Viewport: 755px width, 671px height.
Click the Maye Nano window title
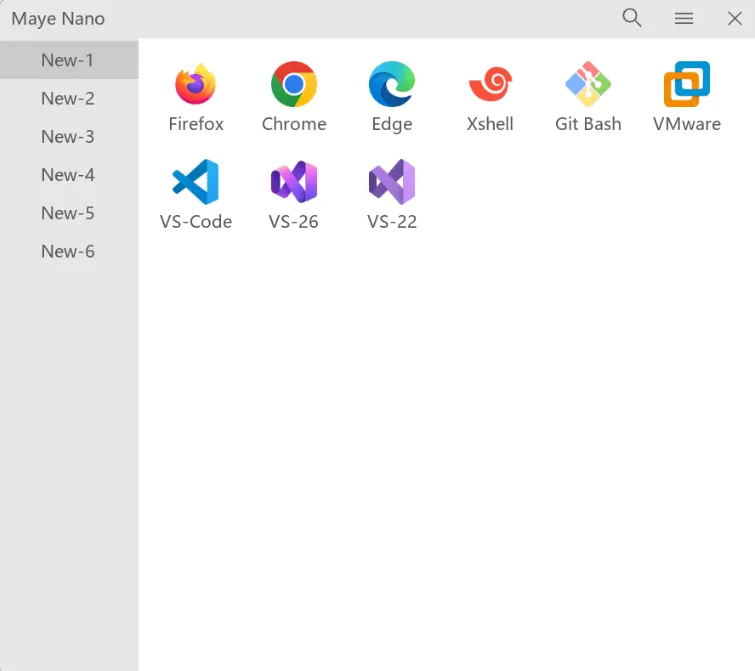pos(58,19)
